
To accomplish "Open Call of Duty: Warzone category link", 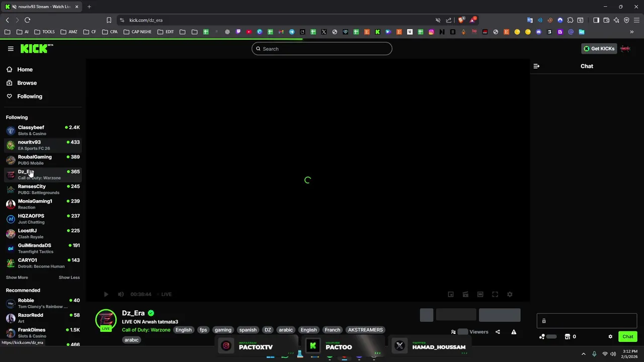I will 146,330.
